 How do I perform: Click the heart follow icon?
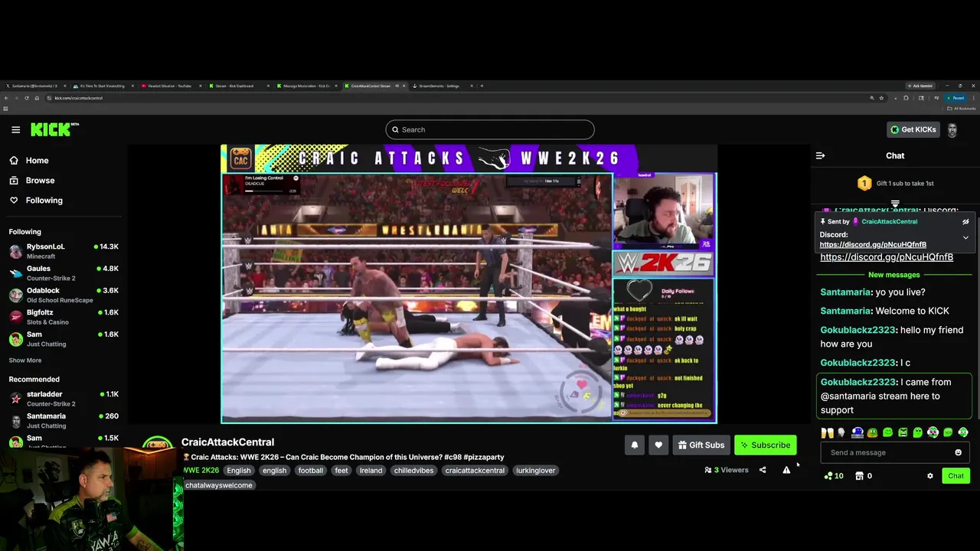coord(658,445)
